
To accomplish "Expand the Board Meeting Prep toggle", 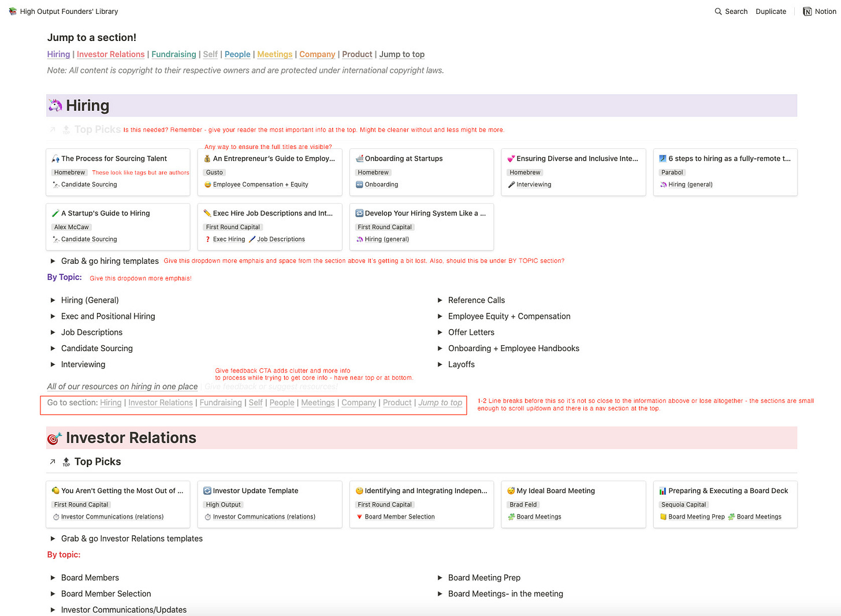I will [440, 578].
